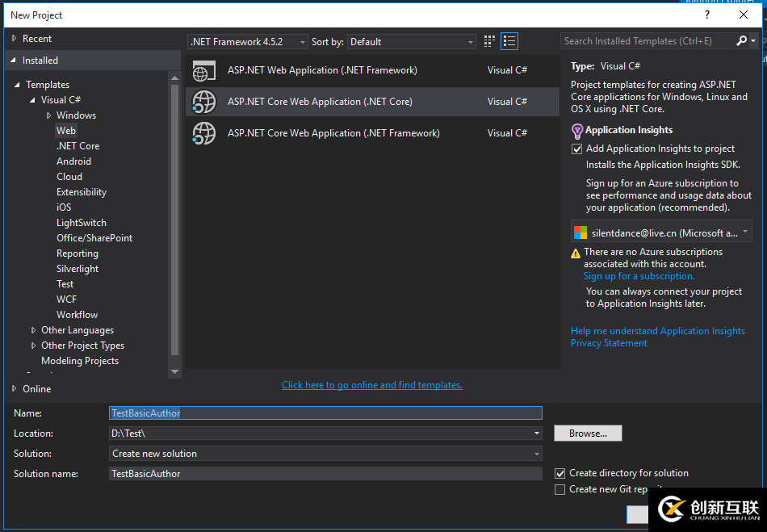
Task: Click 'Click here to go online and find templates'
Action: pos(371,385)
